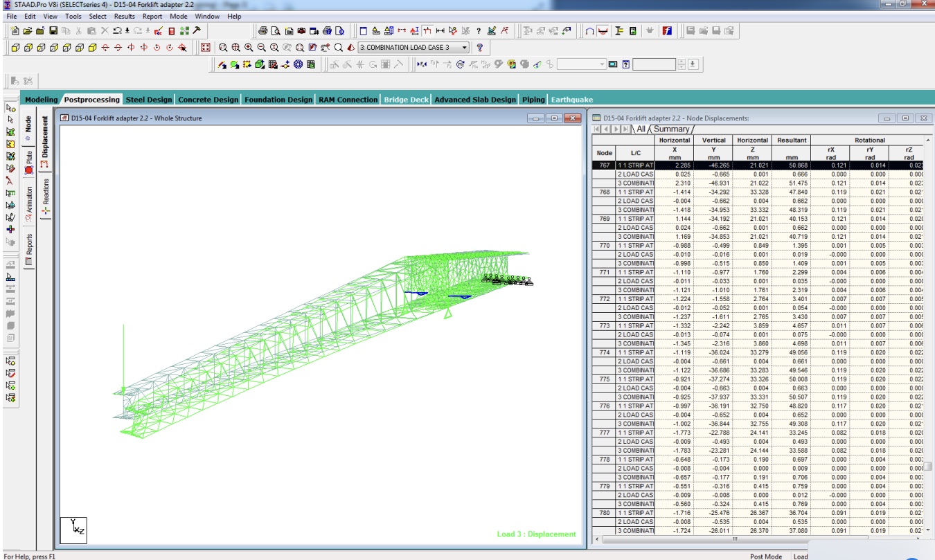This screenshot has height=560, width=935.
Task: Switch to the Modeling tab
Action: click(42, 100)
